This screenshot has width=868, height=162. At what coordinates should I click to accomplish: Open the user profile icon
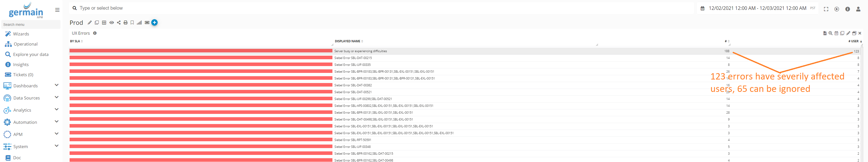[x=858, y=9]
